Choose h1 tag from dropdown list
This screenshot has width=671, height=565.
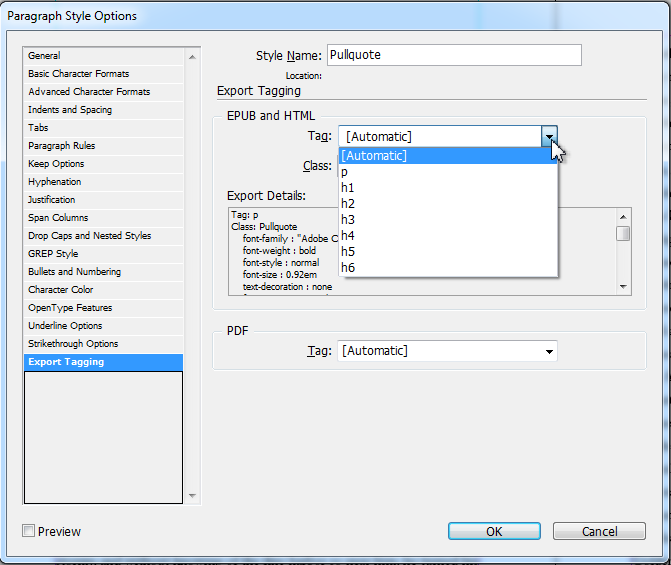click(448, 187)
